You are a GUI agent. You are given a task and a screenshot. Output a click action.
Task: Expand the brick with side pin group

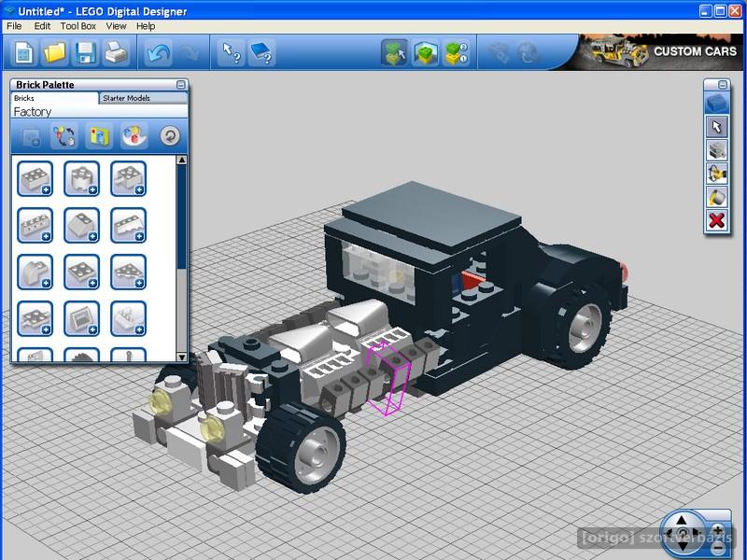tap(128, 178)
